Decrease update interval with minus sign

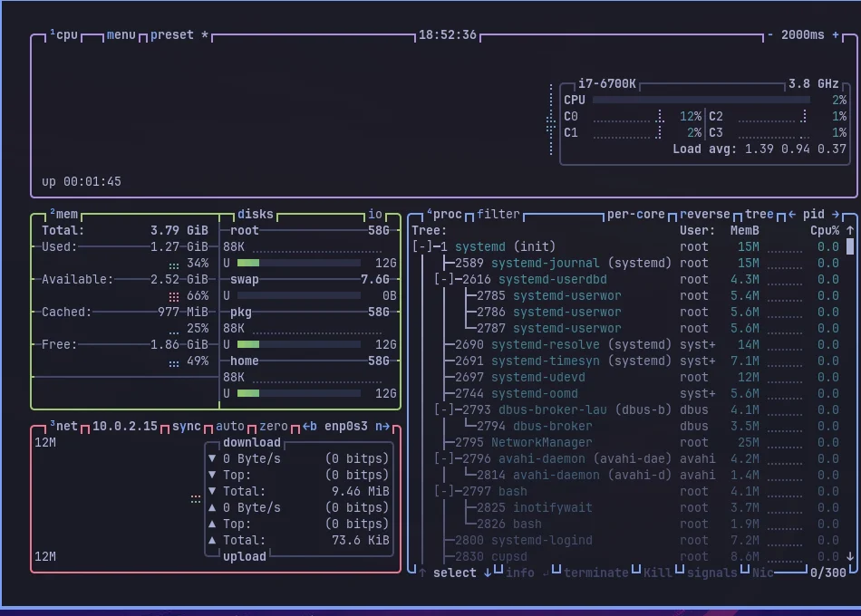point(769,35)
